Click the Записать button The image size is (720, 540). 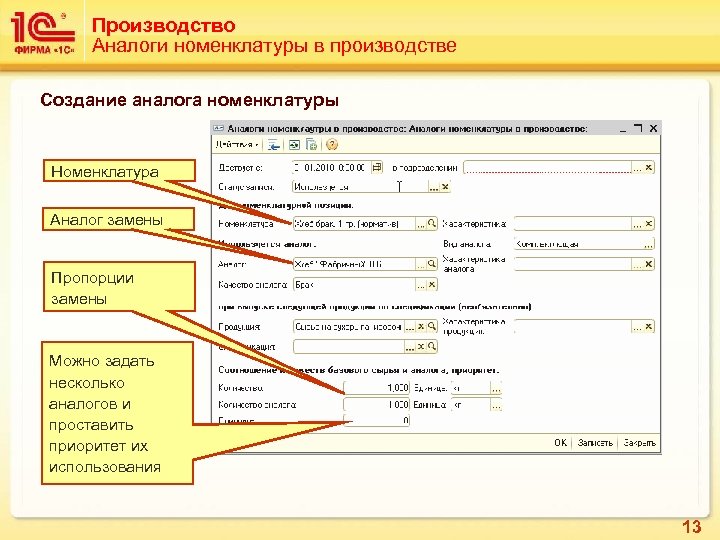click(595, 443)
